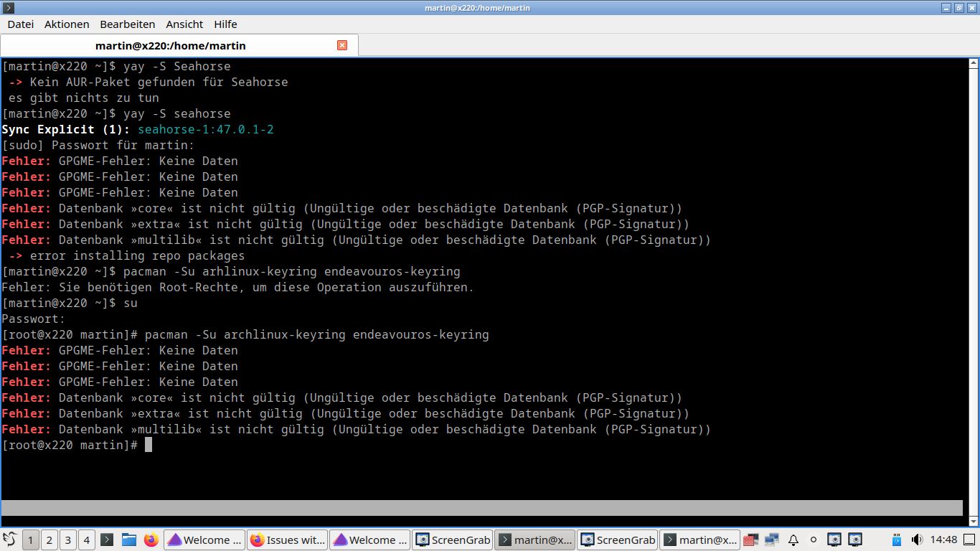Click 'Sie benötigen Root-Rechte' error line
980x551 pixels.
click(238, 287)
